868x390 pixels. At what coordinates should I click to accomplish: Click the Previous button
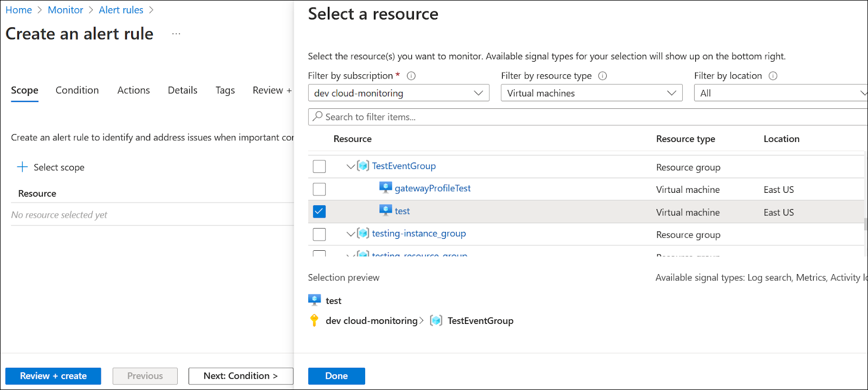click(x=145, y=376)
